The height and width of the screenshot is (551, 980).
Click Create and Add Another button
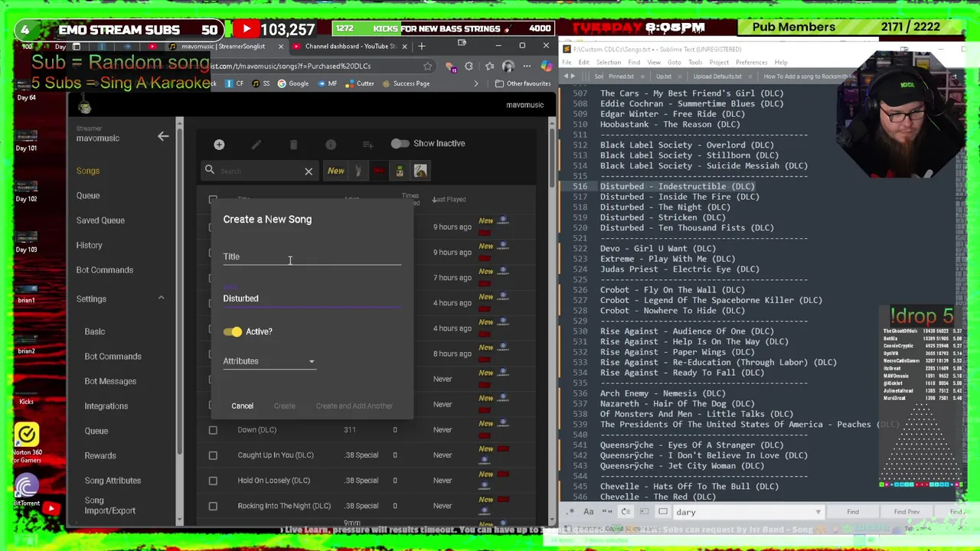click(354, 406)
